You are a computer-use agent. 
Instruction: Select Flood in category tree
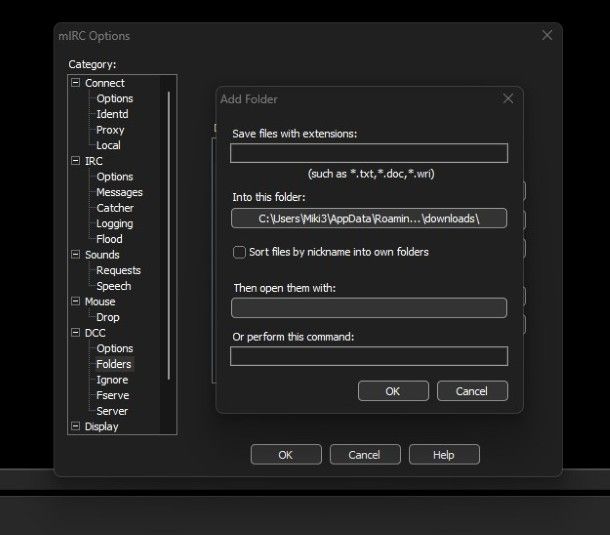pos(109,239)
